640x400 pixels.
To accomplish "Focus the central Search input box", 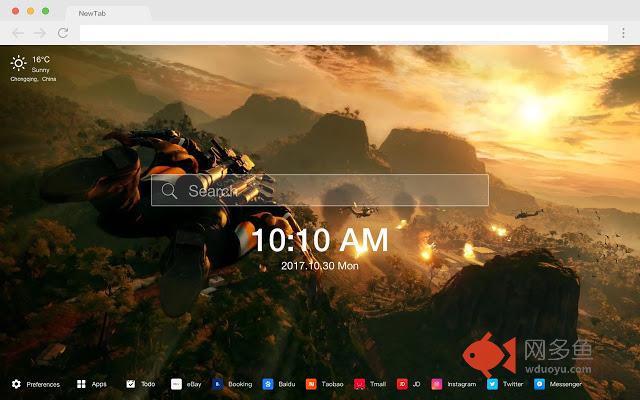I will (x=320, y=190).
